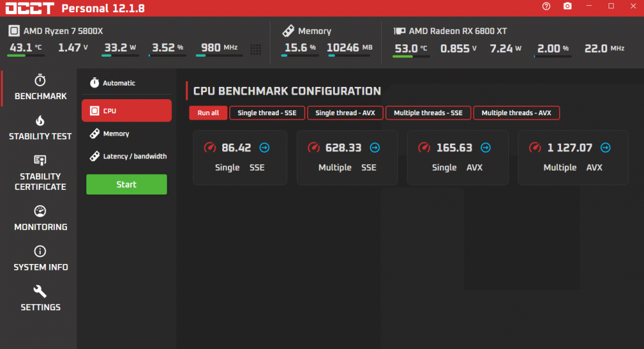Select the Memory benchmark option

point(126,133)
